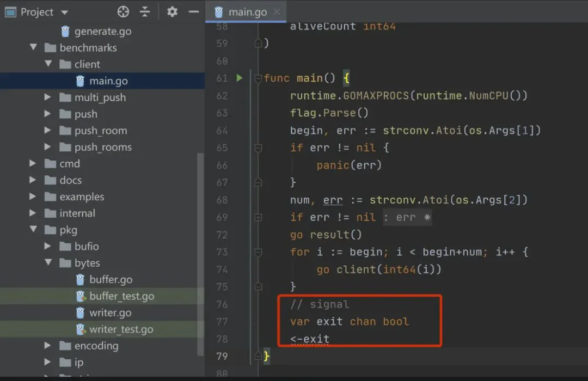Open the Project view dropdown
588x381 pixels.
coord(64,13)
